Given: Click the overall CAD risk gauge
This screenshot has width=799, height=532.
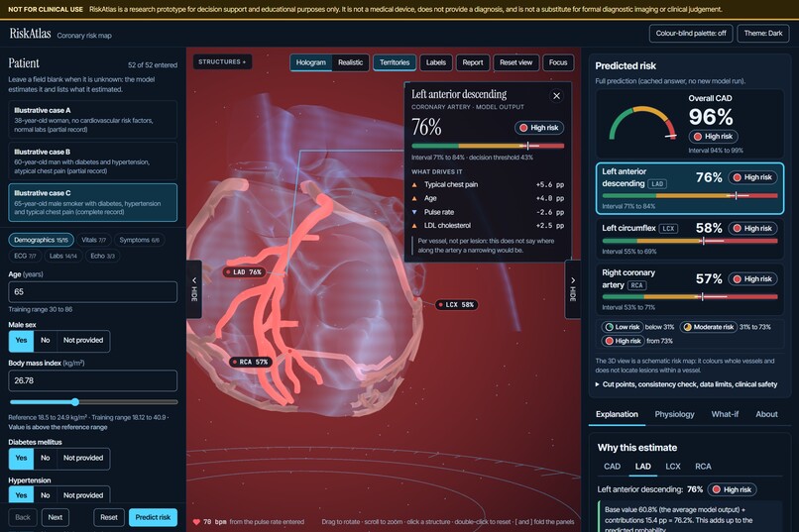Looking at the screenshot, I should tap(642, 123).
